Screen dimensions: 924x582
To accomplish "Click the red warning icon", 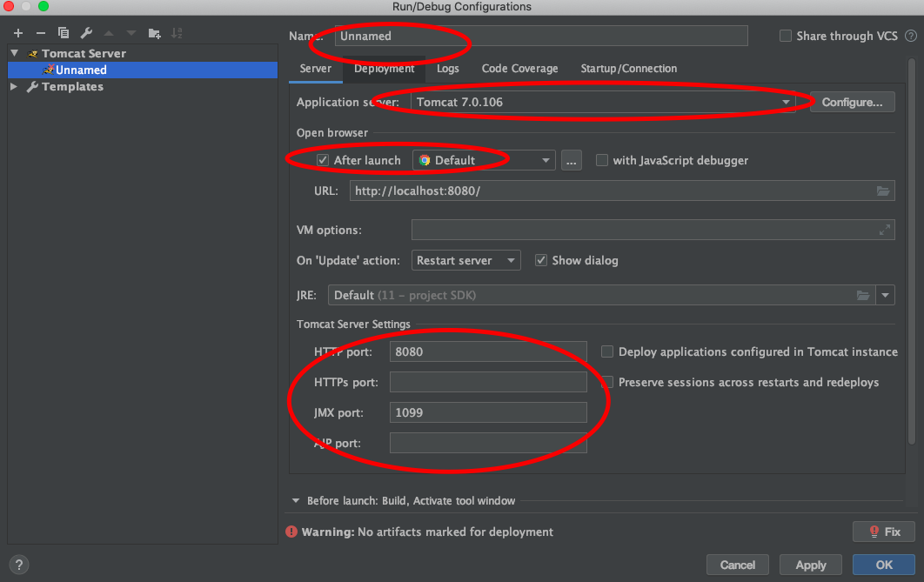I will pyautogui.click(x=291, y=532).
